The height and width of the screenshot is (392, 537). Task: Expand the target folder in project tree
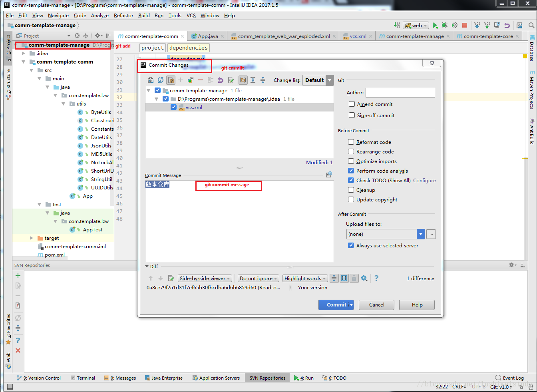[x=32, y=238]
